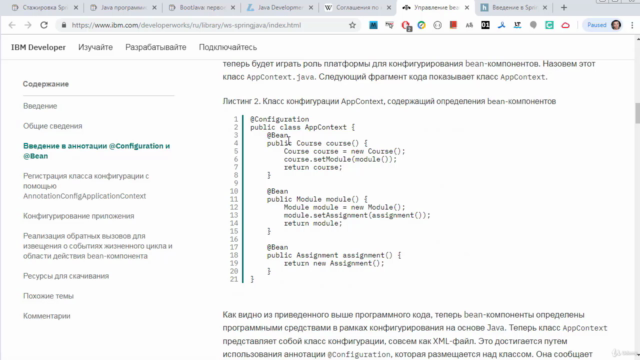The image size is (640, 360).
Task: Switch to the Java Developmer tab
Action: [280, 7]
